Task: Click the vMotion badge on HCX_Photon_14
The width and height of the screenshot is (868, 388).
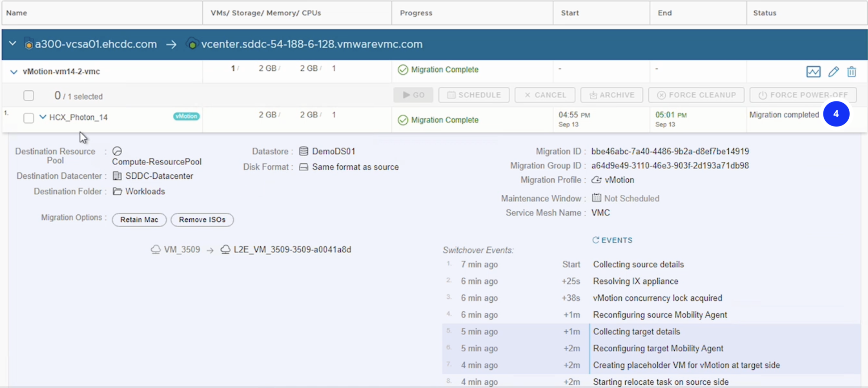Action: tap(186, 116)
